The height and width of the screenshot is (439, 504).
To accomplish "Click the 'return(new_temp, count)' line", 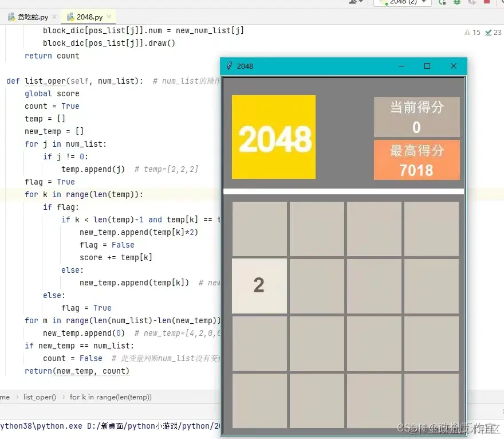I will (x=77, y=371).
